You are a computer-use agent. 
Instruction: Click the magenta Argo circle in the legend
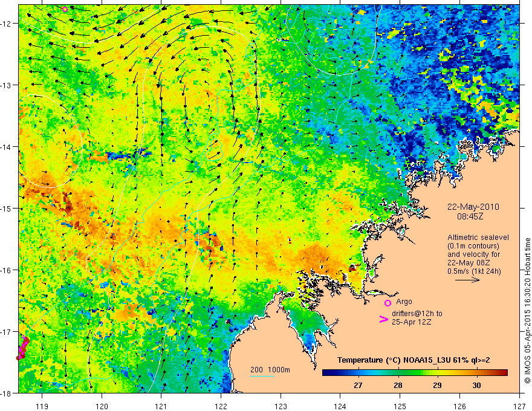(x=388, y=303)
